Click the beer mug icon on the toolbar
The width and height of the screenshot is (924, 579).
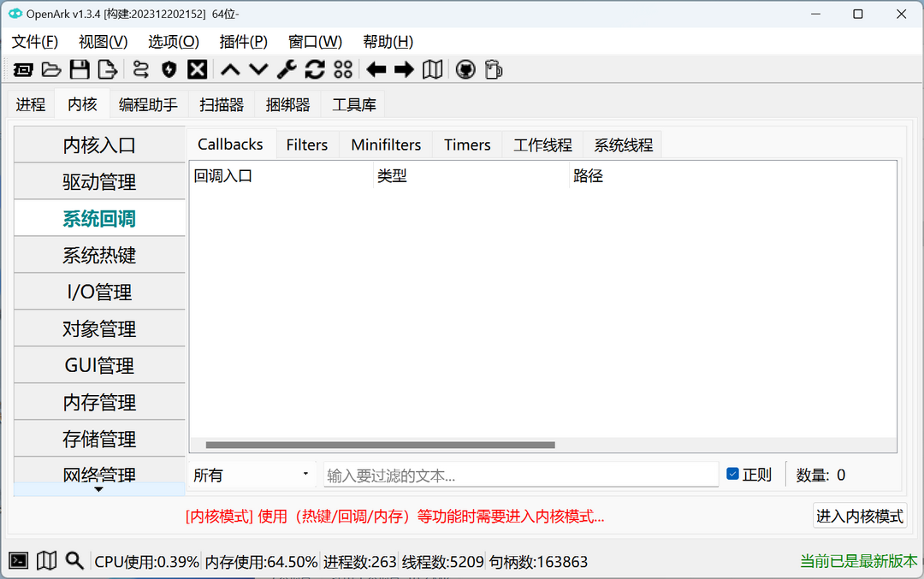click(x=493, y=69)
